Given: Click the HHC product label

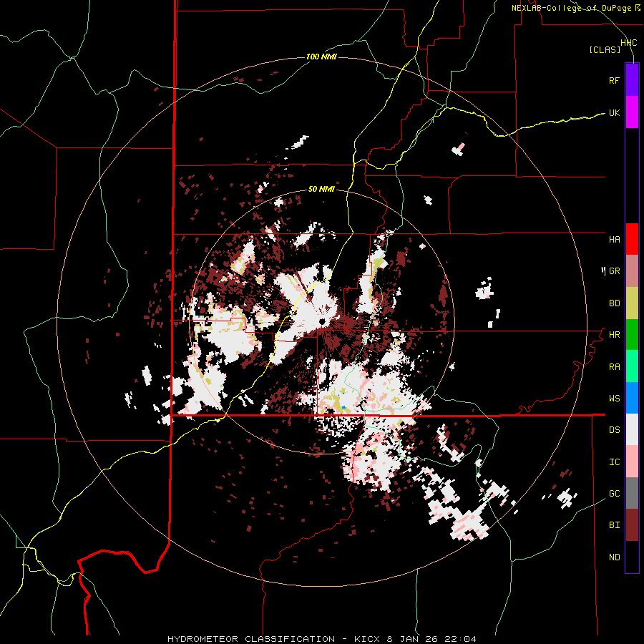Looking at the screenshot, I should [x=629, y=43].
